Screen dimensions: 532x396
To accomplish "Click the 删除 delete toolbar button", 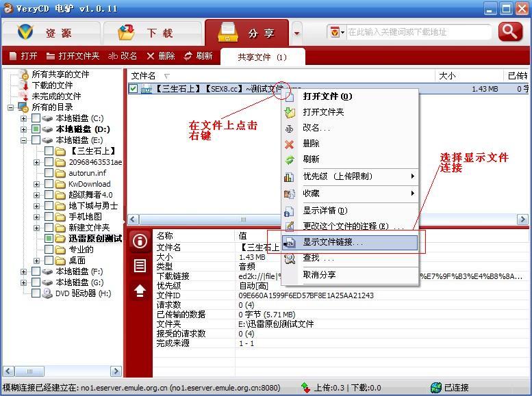I will [161, 56].
